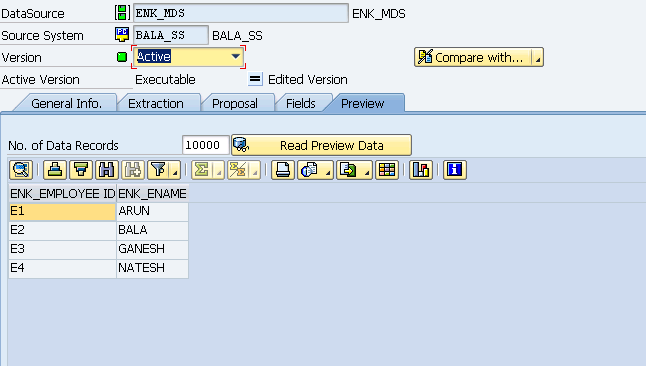Image resolution: width=646 pixels, height=366 pixels.
Task: Expand the export icon dropdown arrow
Action: (366, 170)
